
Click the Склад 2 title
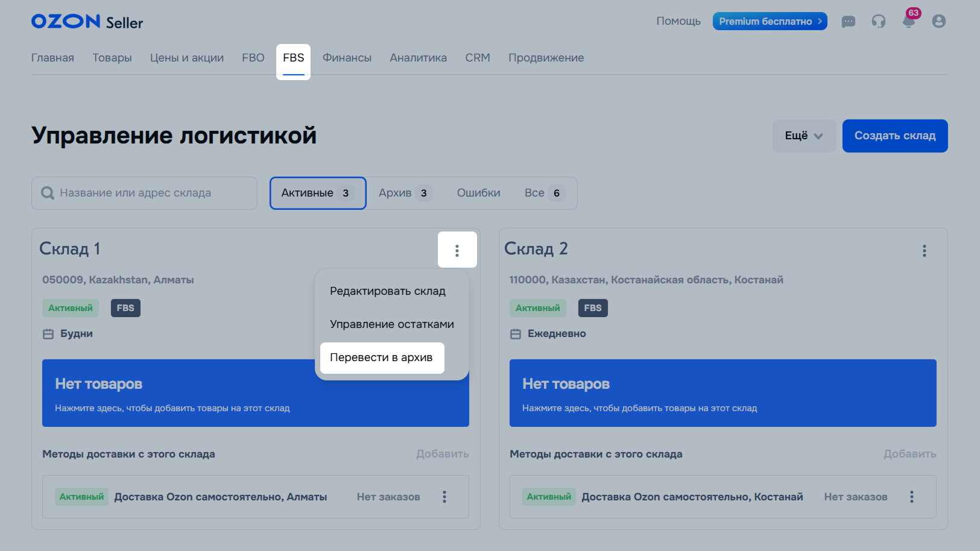536,248
